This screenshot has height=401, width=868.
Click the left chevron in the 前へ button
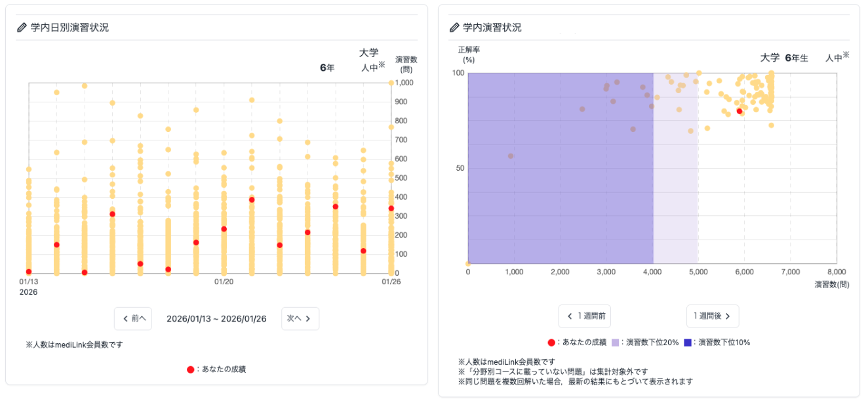pos(125,319)
